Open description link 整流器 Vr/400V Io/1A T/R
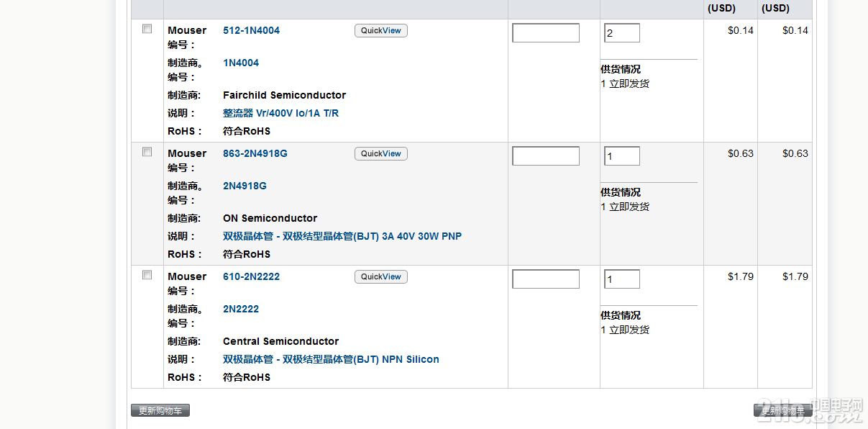 point(280,114)
